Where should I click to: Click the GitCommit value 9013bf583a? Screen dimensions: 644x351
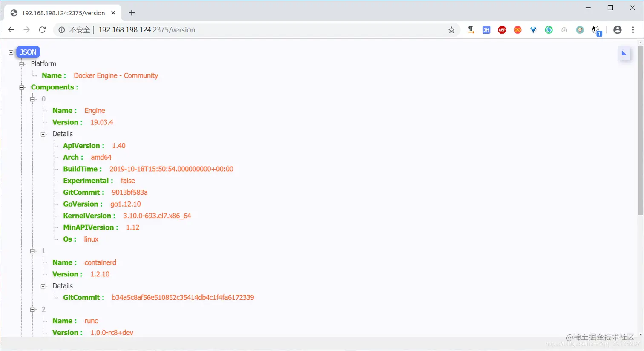point(130,193)
